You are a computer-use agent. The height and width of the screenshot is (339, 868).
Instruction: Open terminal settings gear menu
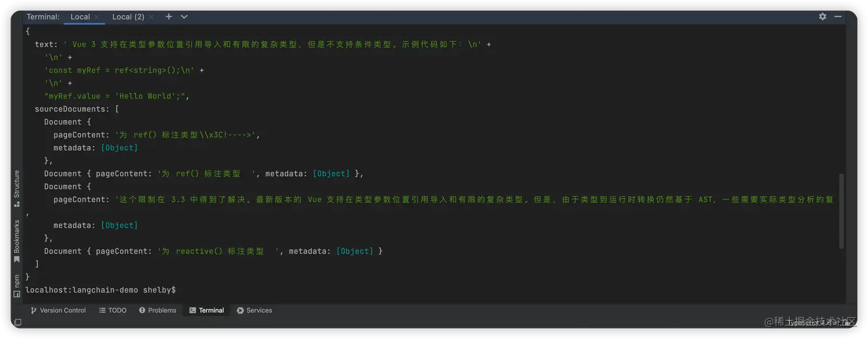click(x=823, y=17)
